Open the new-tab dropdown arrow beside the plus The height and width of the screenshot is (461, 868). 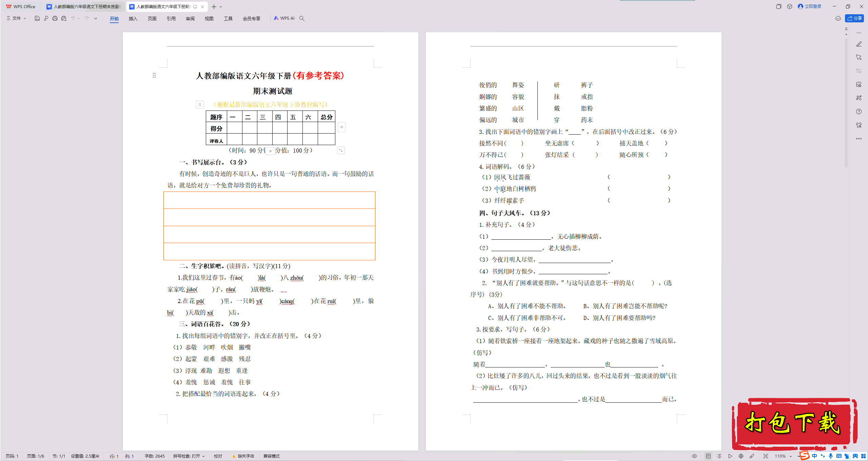221,7
